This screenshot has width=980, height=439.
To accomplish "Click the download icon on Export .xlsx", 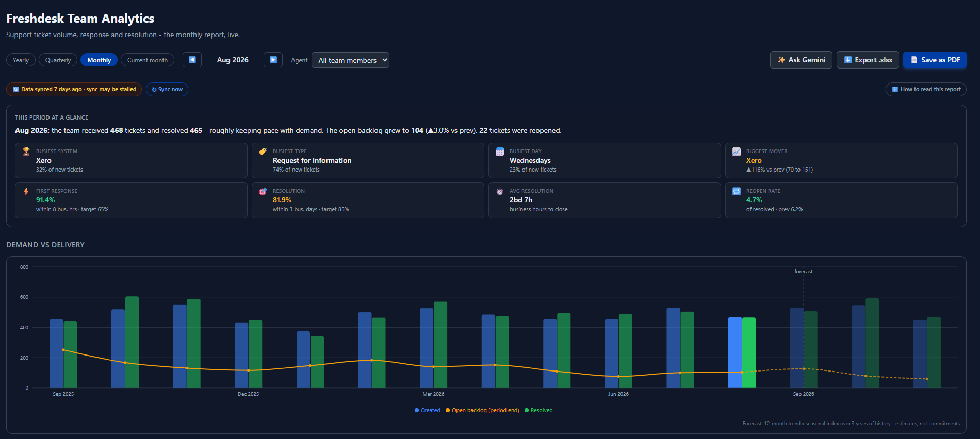I will 847,60.
